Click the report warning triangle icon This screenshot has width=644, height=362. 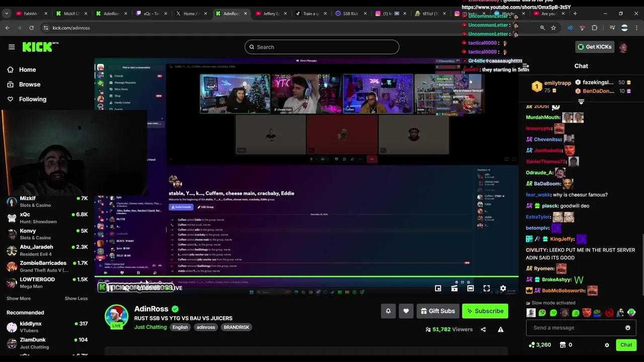point(501,329)
